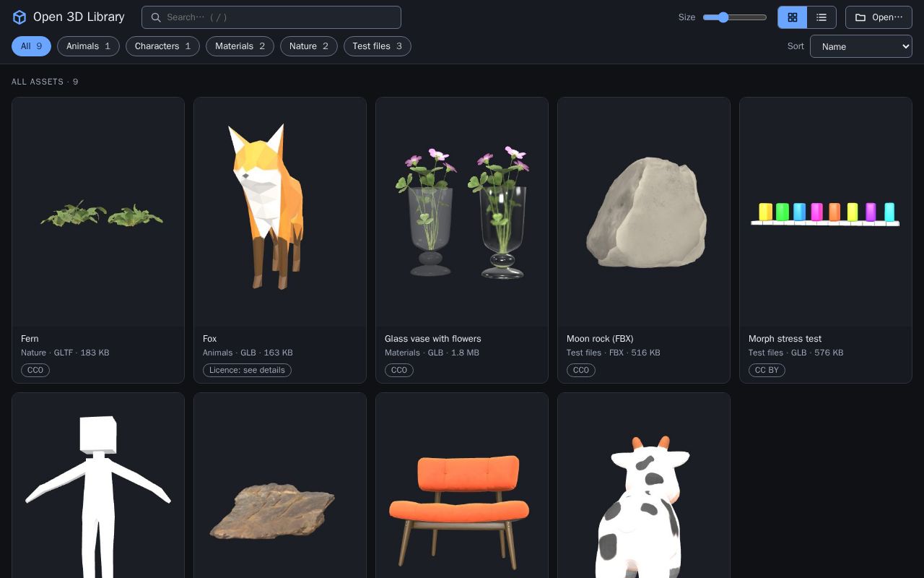Click 'Licence: see details' on Fox card
The image size is (924, 578).
pos(247,370)
